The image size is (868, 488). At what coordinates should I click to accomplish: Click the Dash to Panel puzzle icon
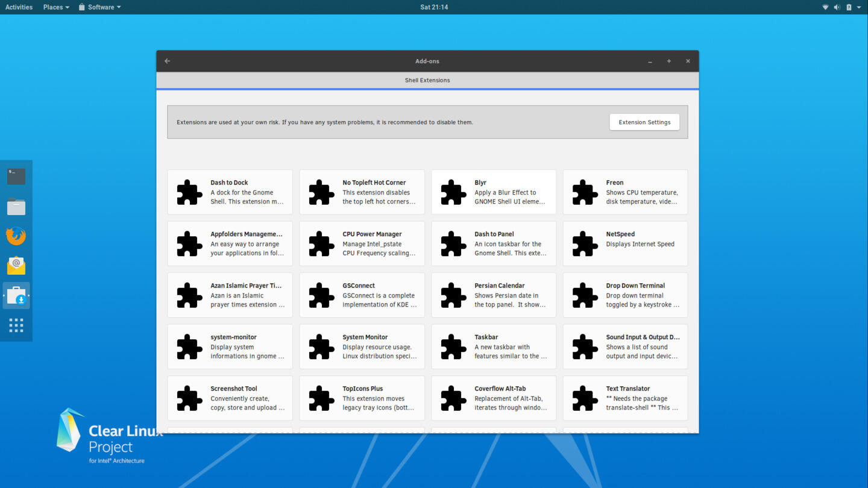[x=453, y=244]
